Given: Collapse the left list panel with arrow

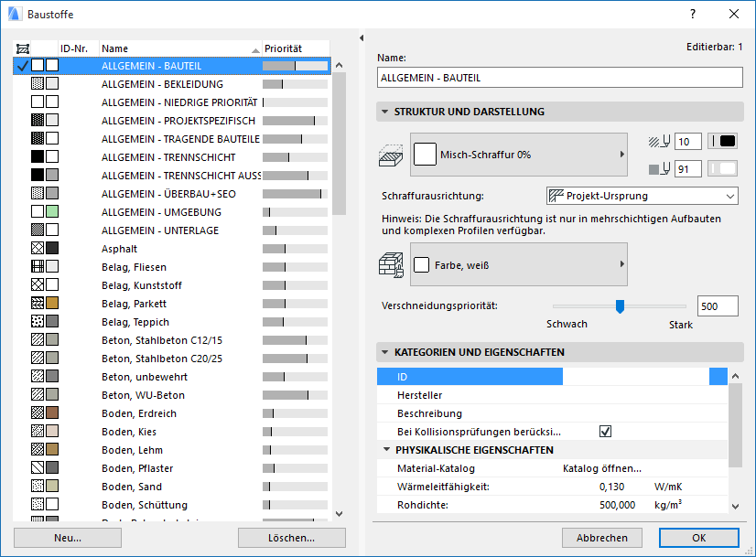Looking at the screenshot, I should tap(362, 37).
